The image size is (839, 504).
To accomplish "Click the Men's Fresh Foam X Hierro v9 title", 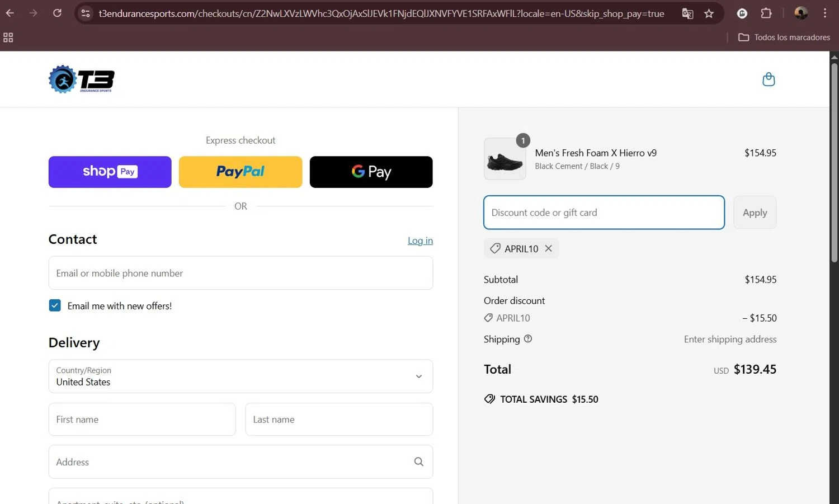I will point(596,153).
